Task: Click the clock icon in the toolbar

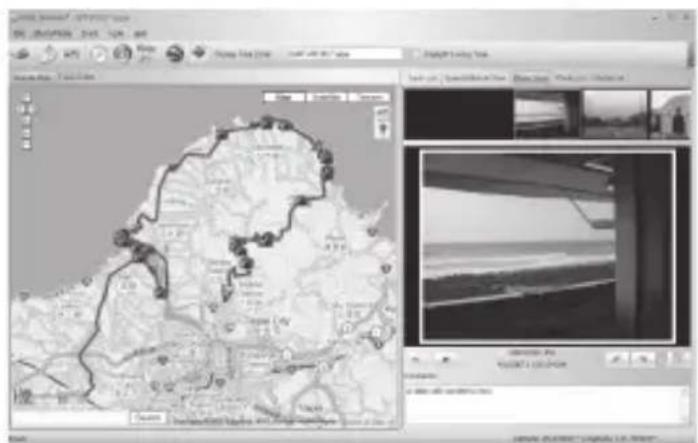Action: click(99, 54)
